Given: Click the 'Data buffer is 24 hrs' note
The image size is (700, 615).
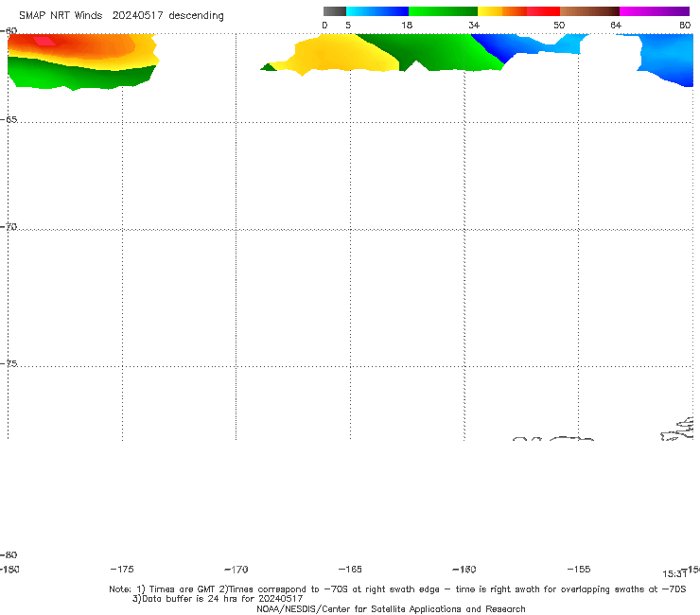Looking at the screenshot, I should pyautogui.click(x=218, y=599).
